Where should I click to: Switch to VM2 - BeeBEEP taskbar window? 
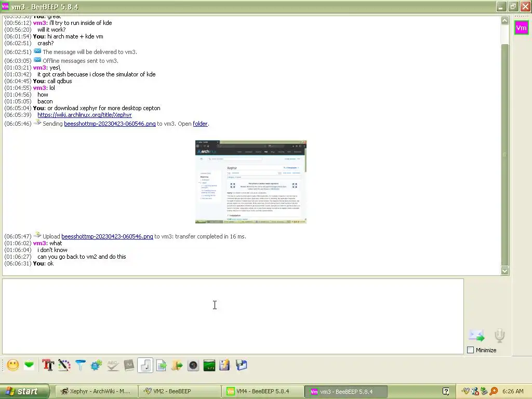click(179, 391)
